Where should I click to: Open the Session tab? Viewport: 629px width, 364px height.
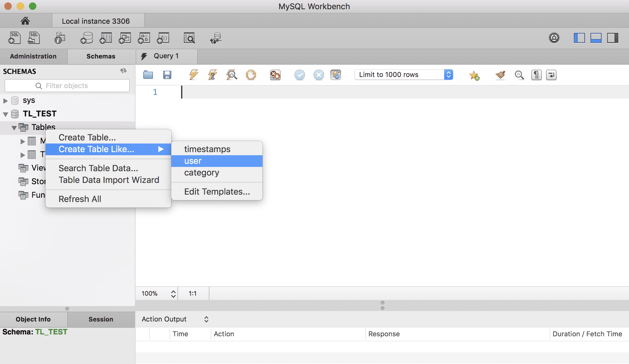[101, 319]
